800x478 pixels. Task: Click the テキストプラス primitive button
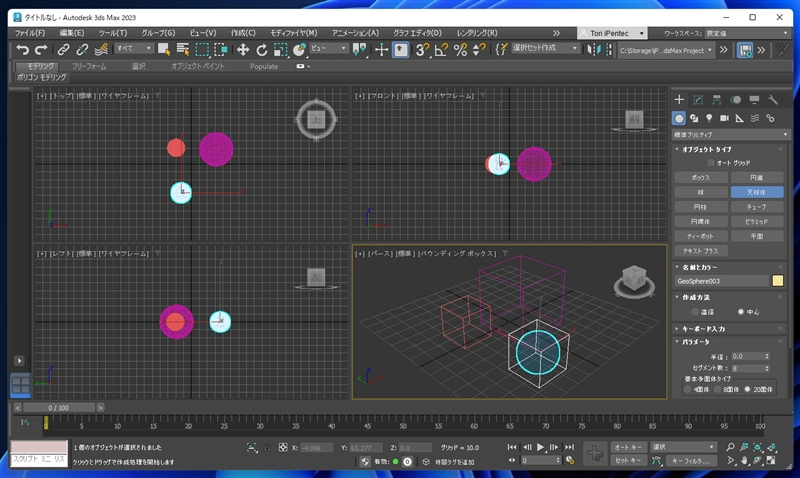[x=701, y=251]
